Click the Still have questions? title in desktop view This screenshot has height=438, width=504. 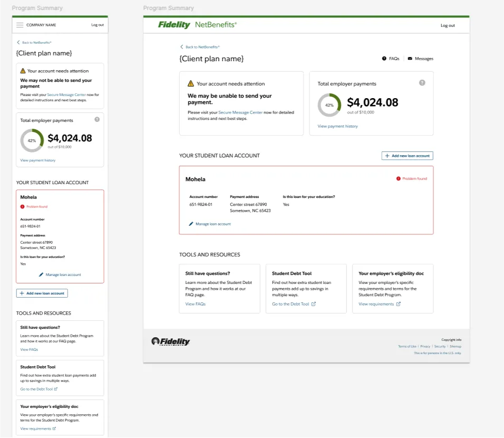tap(207, 273)
